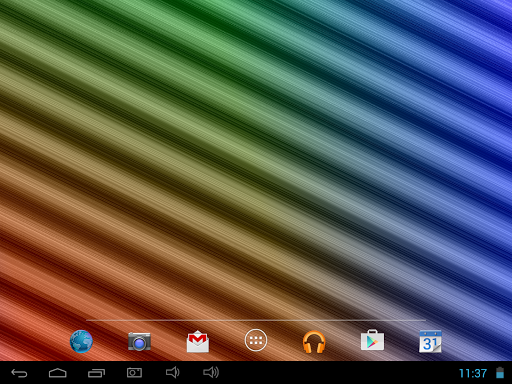The width and height of the screenshot is (512, 384).
Task: Open the Gmail envelope icon
Action: tap(198, 341)
